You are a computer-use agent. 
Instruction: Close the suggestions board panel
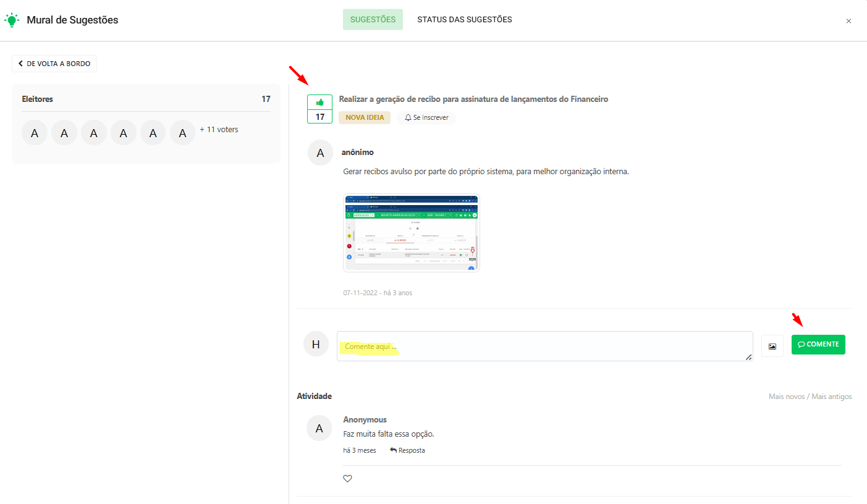(848, 21)
